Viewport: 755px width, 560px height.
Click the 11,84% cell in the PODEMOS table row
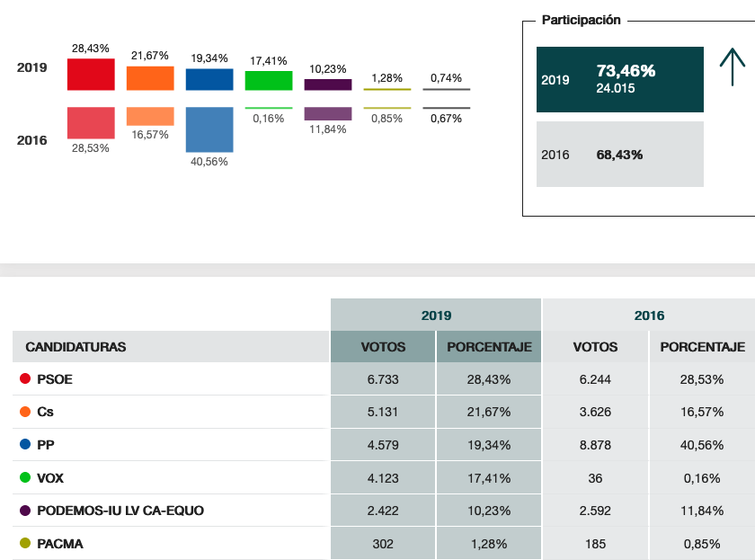702,511
